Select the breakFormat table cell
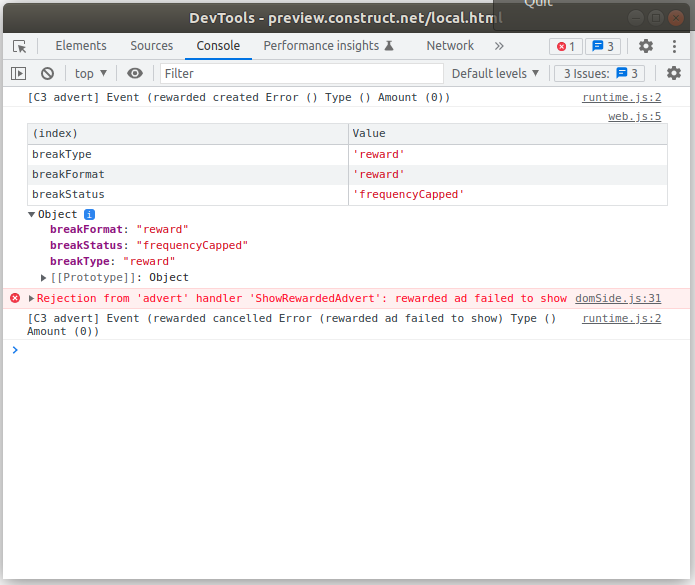Image resolution: width=695 pixels, height=585 pixels. pyautogui.click(x=188, y=175)
